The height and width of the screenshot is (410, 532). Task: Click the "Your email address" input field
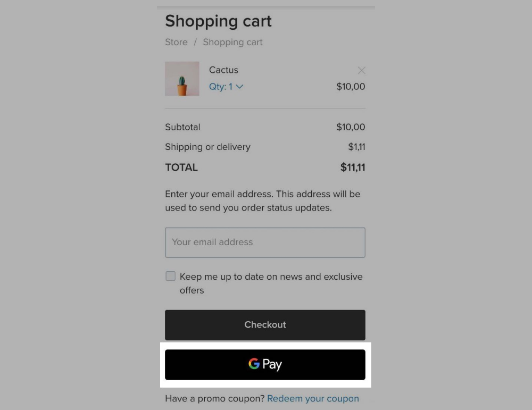[x=265, y=242]
